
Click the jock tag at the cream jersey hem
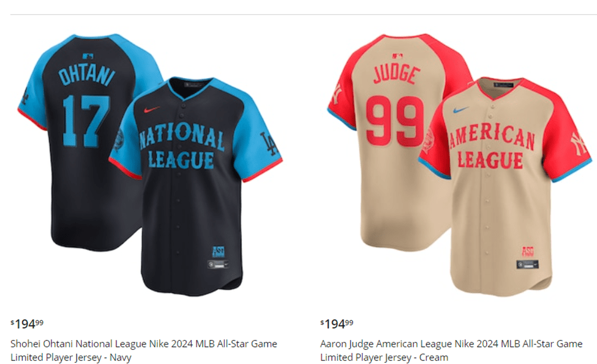528,264
